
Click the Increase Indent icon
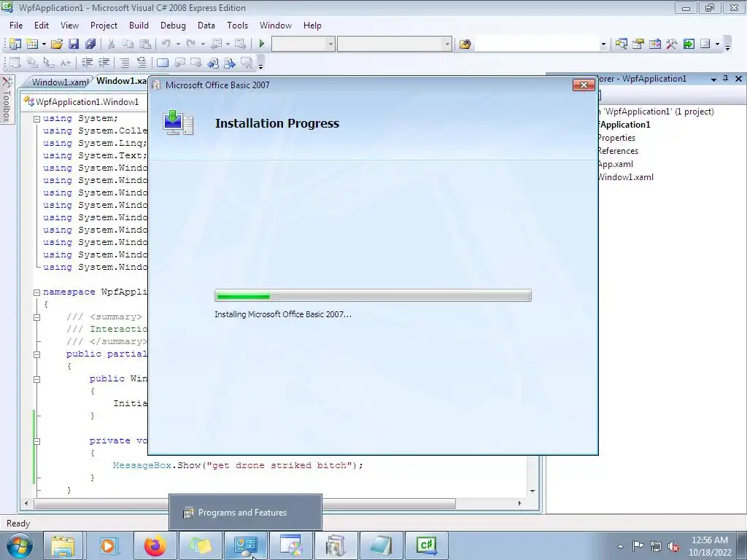104,63
